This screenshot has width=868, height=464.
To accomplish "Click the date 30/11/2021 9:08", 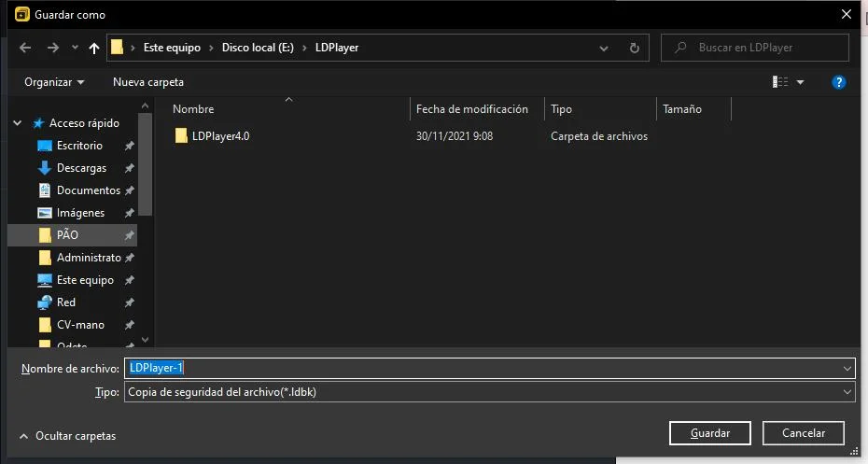I will pyautogui.click(x=454, y=136).
